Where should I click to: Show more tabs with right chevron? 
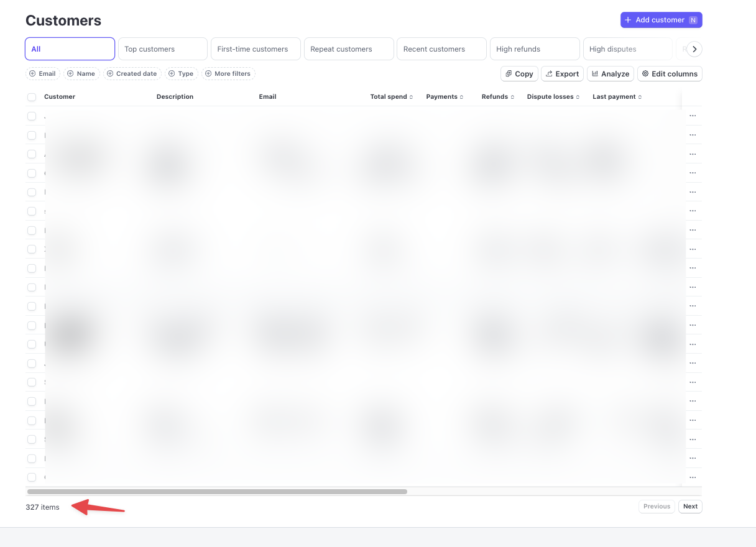pos(694,49)
